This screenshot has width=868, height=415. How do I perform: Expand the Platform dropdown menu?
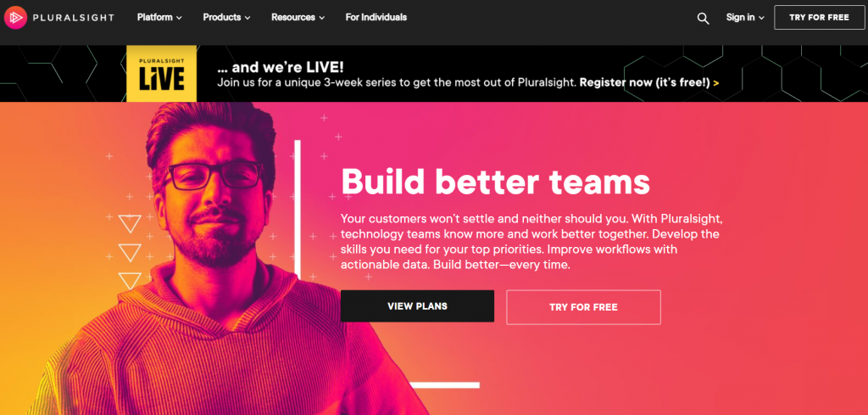click(159, 17)
